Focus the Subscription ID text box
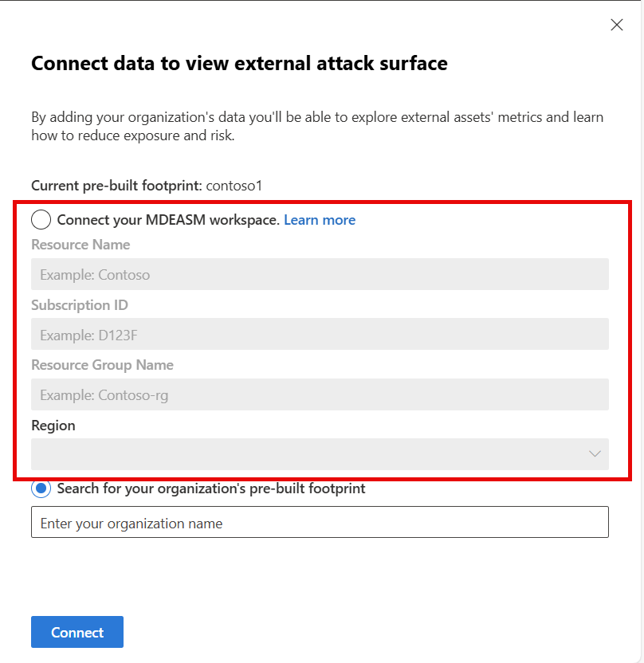The image size is (644, 663). coord(320,335)
